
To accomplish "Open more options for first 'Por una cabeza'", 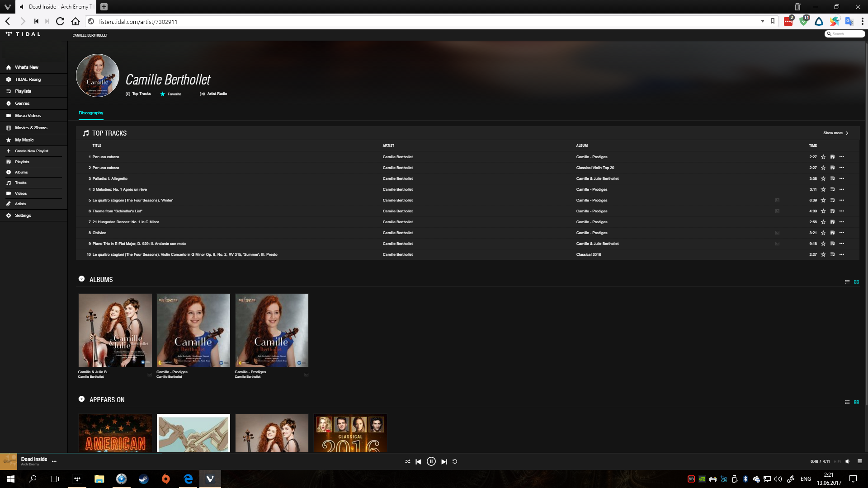I will tap(842, 157).
